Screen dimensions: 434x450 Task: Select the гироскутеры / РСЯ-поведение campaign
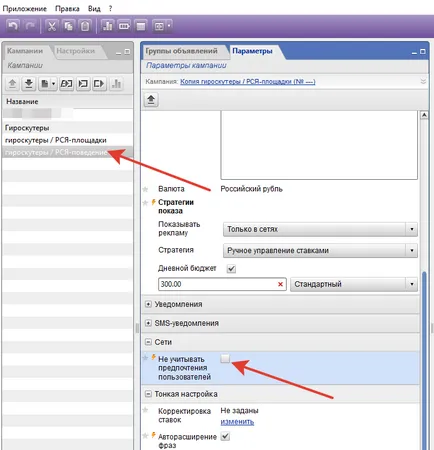click(x=67, y=153)
